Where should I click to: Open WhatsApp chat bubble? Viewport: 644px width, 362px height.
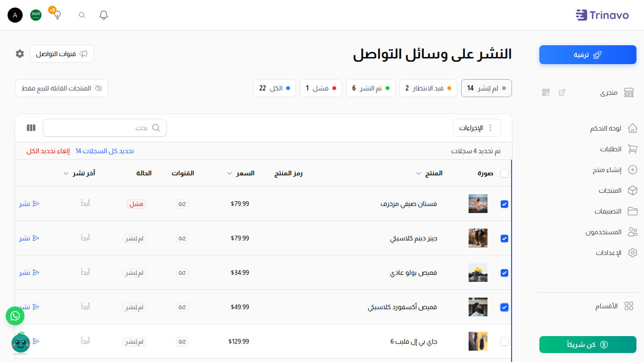15,316
